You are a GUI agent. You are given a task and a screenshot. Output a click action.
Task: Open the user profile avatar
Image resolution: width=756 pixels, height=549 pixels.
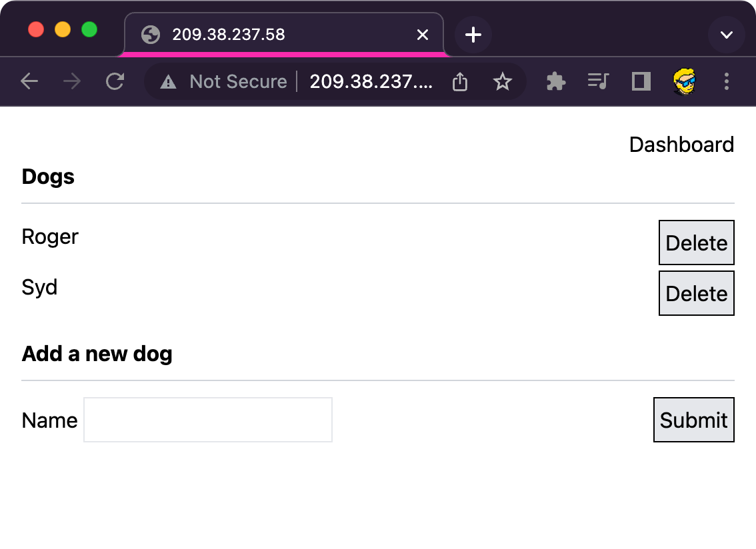[683, 81]
